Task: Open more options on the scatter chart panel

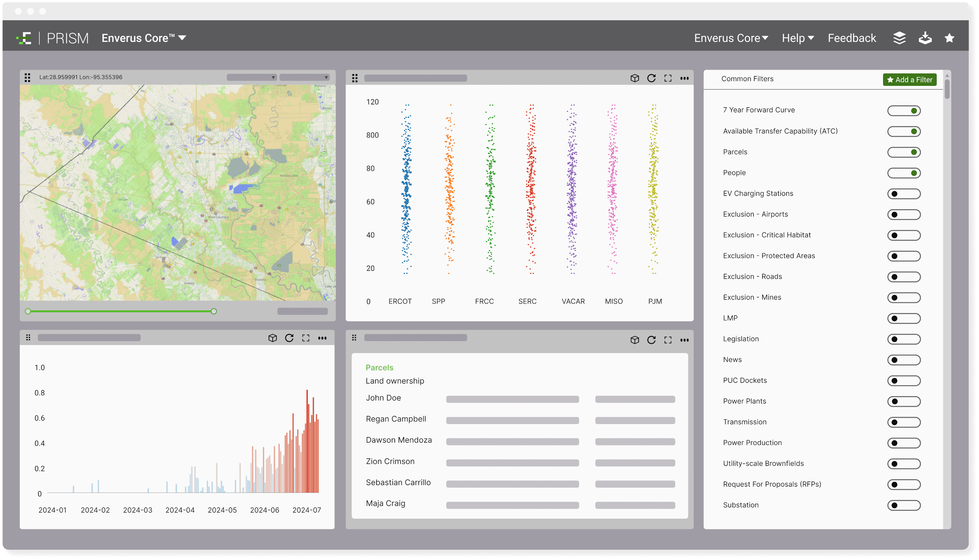Action: pyautogui.click(x=684, y=78)
